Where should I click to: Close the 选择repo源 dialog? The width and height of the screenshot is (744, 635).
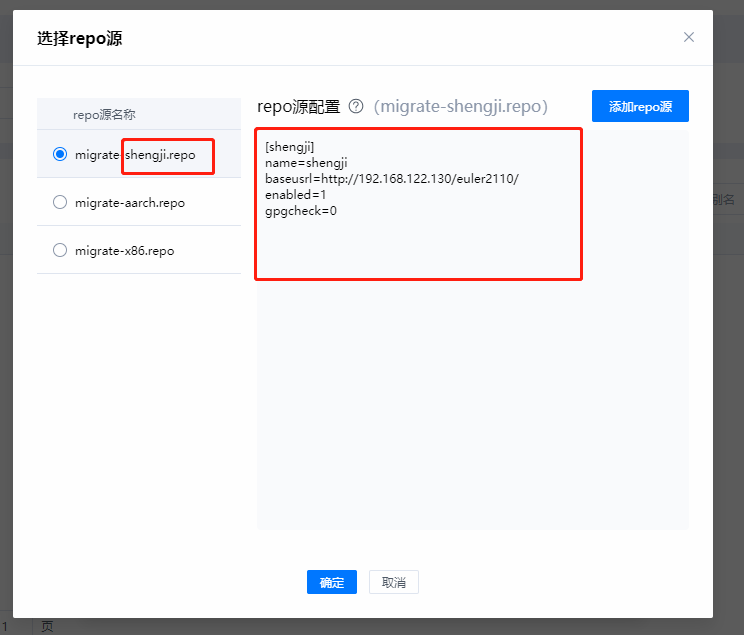688,37
